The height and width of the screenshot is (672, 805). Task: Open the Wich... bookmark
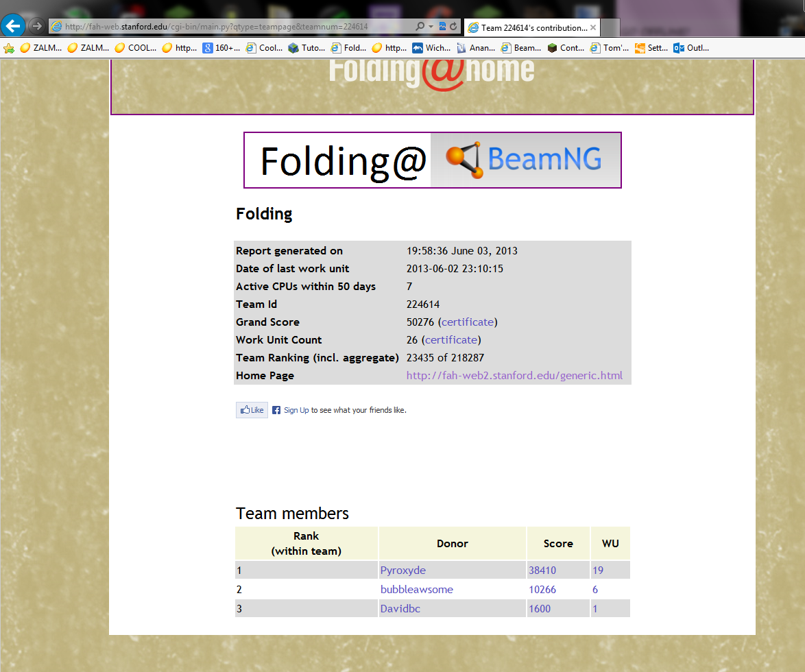[x=431, y=48]
